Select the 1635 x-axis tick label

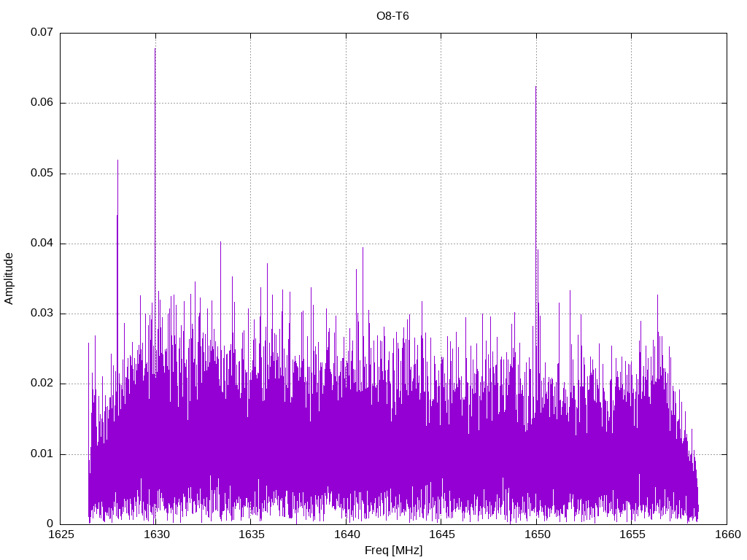pyautogui.click(x=250, y=534)
